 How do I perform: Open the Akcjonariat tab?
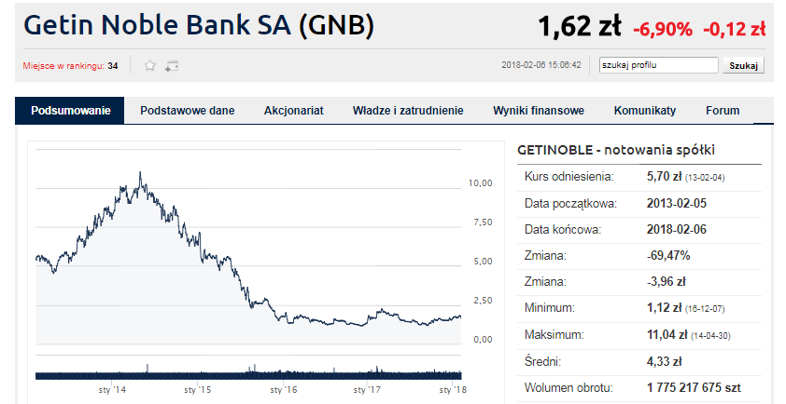pos(294,111)
